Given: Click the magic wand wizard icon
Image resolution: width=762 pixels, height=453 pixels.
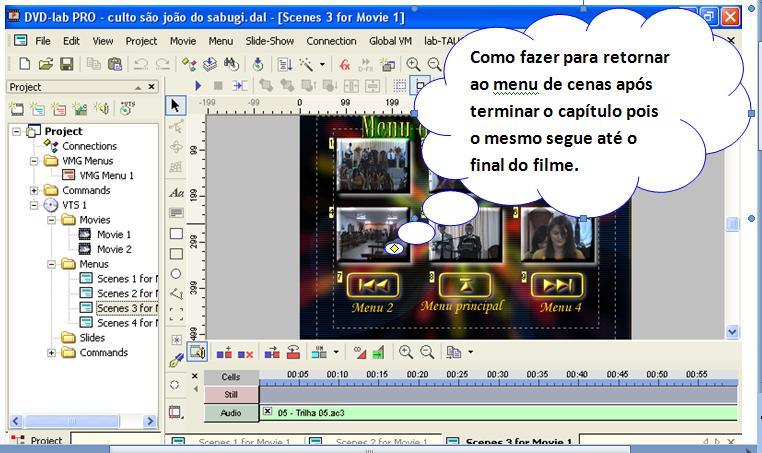Looking at the screenshot, I should point(306,64).
